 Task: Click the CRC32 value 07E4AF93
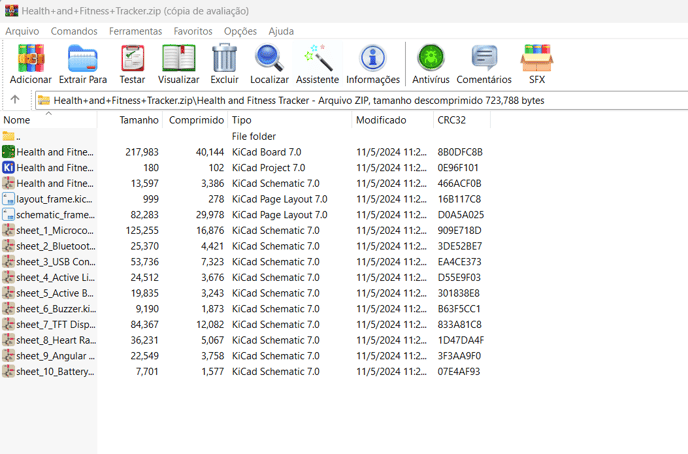pyautogui.click(x=459, y=372)
